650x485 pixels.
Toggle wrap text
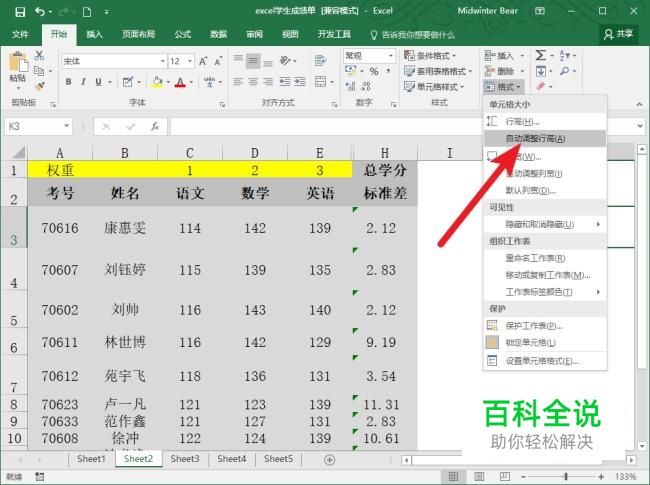click(x=320, y=61)
